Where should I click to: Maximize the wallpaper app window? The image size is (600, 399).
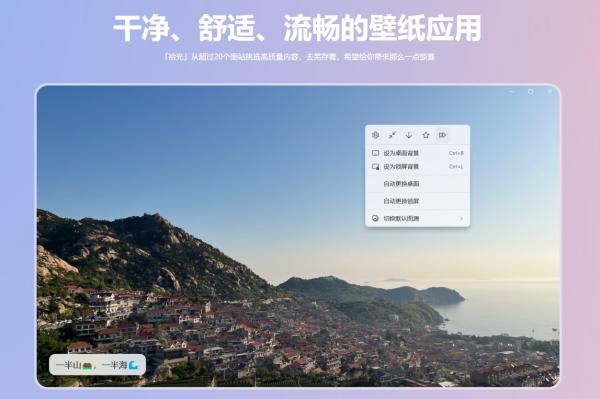point(530,92)
